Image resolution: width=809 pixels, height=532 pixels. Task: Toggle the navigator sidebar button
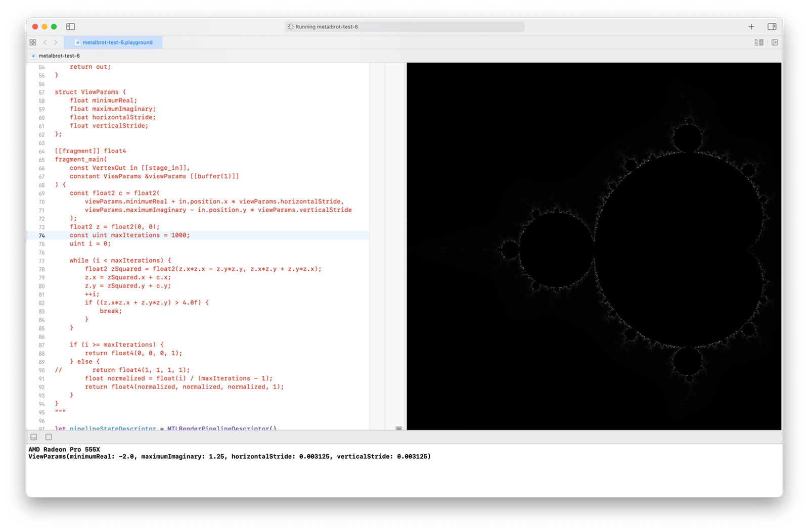click(71, 27)
